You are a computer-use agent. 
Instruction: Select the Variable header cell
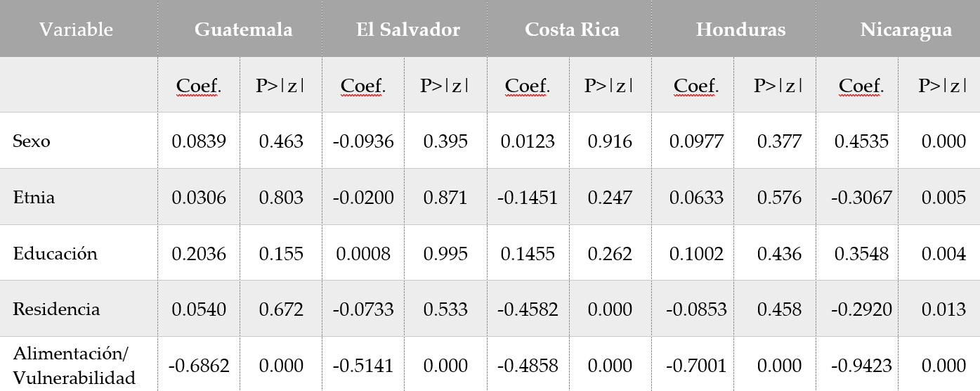(76, 30)
